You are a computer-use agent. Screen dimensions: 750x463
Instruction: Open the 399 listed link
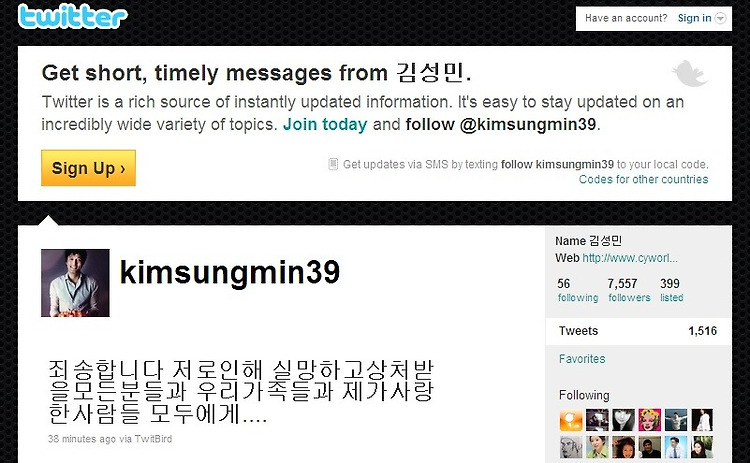[672, 290]
